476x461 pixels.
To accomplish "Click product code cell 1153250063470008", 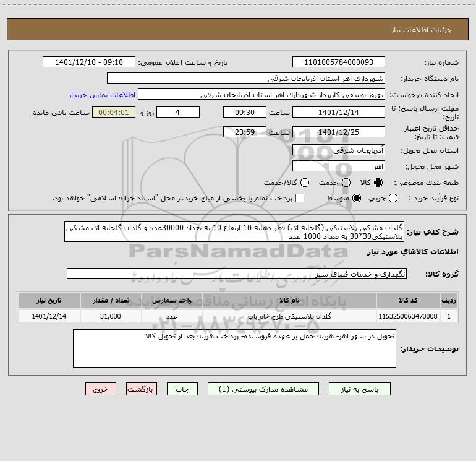I will [408, 316].
